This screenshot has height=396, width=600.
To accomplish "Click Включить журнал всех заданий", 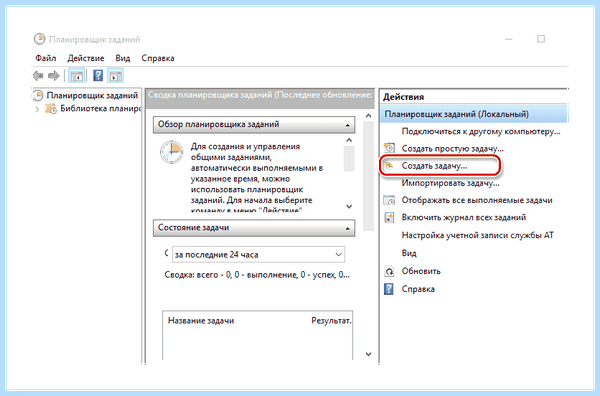I will click(x=464, y=217).
